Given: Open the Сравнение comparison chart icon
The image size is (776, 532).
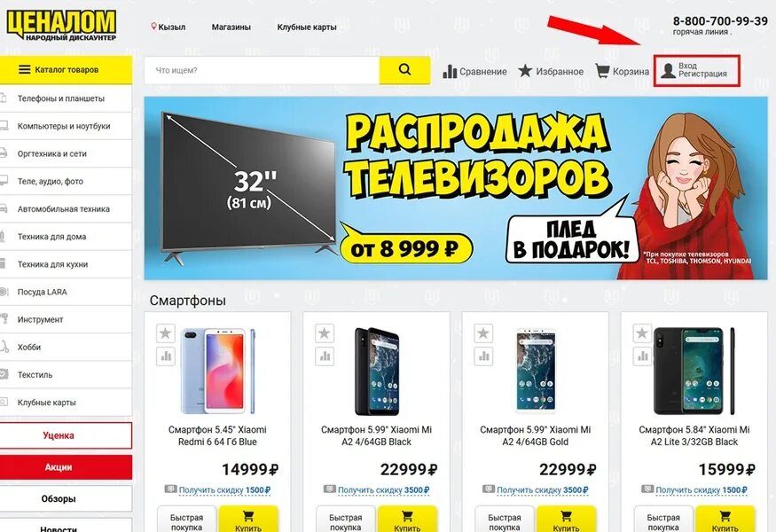Looking at the screenshot, I should [450, 71].
